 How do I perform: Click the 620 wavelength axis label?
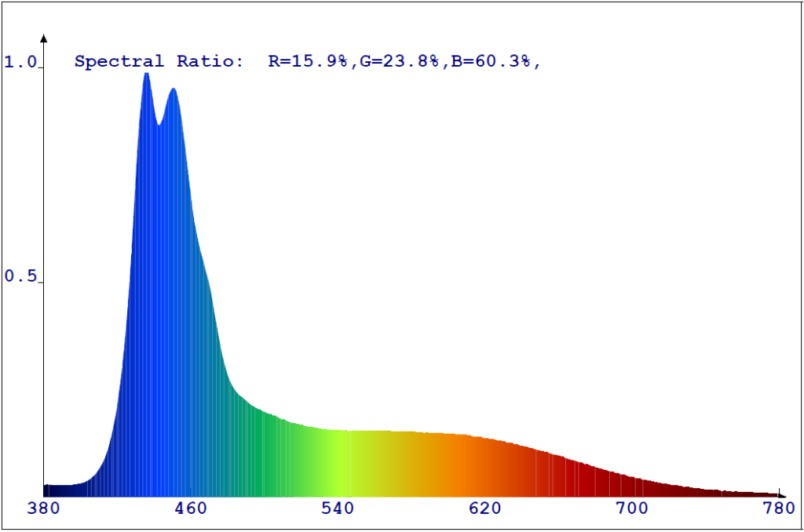[x=484, y=508]
